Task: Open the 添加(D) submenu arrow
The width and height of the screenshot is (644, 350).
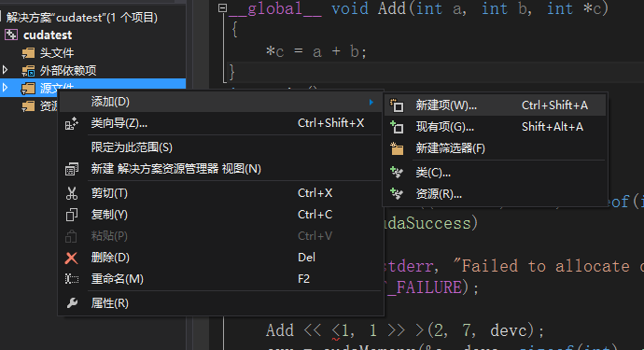Action: pos(371,102)
